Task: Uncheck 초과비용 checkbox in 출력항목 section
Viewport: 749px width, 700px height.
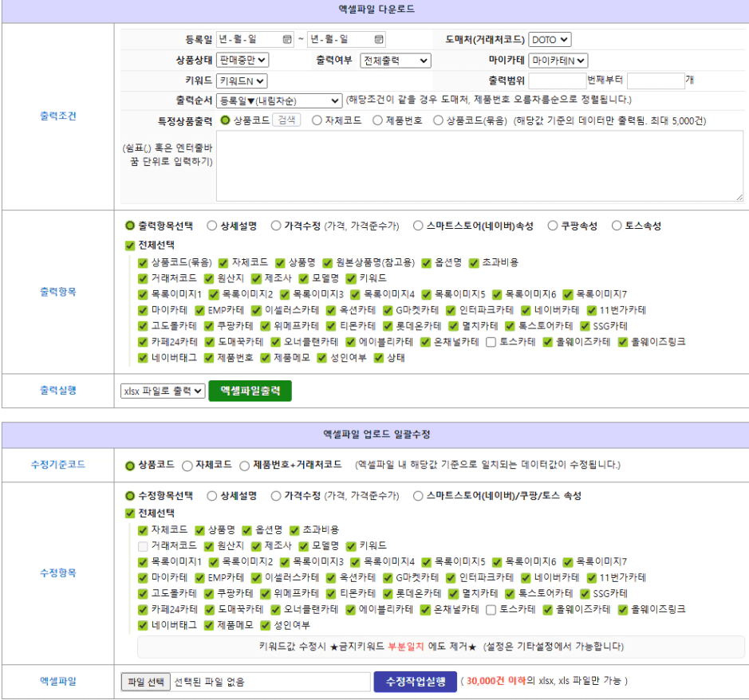Action: coord(474,262)
